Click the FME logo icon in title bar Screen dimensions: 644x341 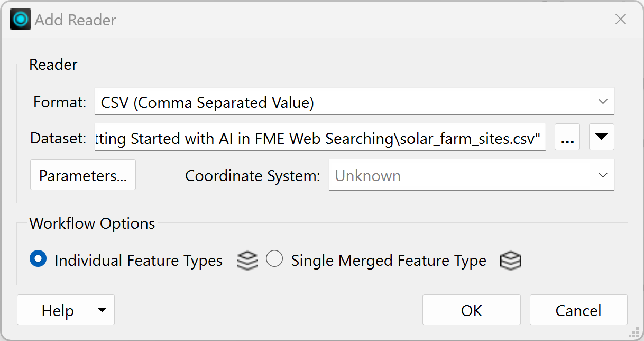tap(21, 20)
